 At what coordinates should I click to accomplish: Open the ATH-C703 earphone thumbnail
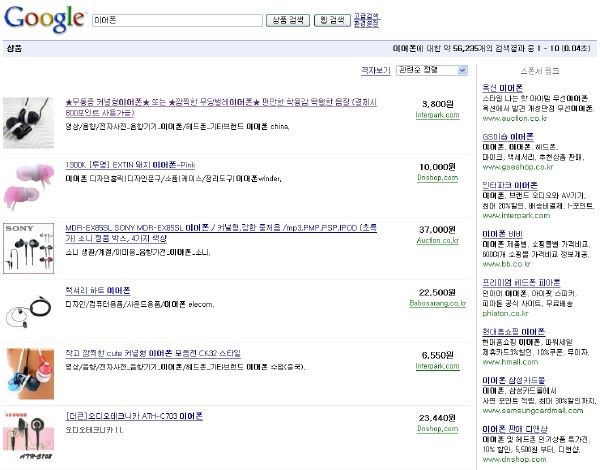(29, 436)
